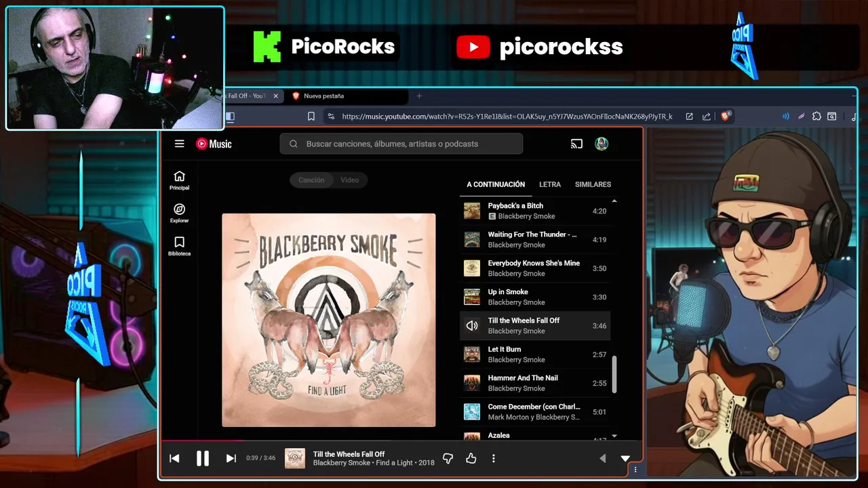868x488 pixels.
Task: Click the browser address bar URL
Action: (507, 117)
